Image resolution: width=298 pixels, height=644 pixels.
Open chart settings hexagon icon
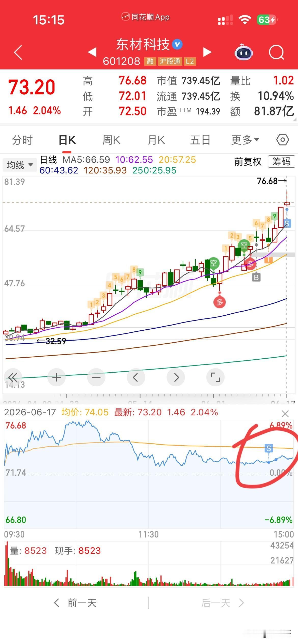click(x=283, y=140)
